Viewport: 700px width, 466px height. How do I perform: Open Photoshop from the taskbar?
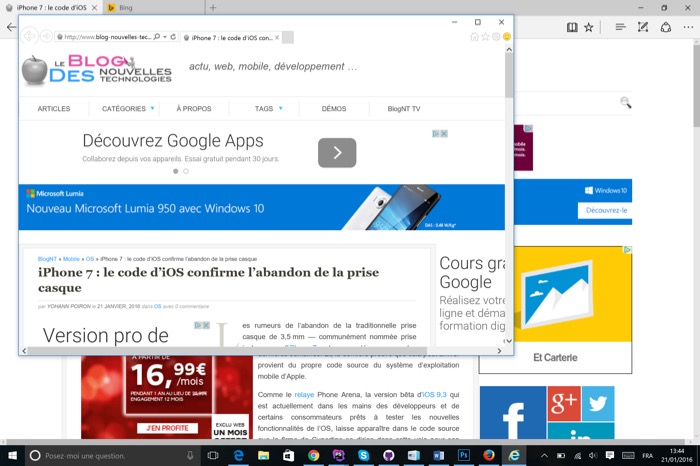(x=463, y=455)
